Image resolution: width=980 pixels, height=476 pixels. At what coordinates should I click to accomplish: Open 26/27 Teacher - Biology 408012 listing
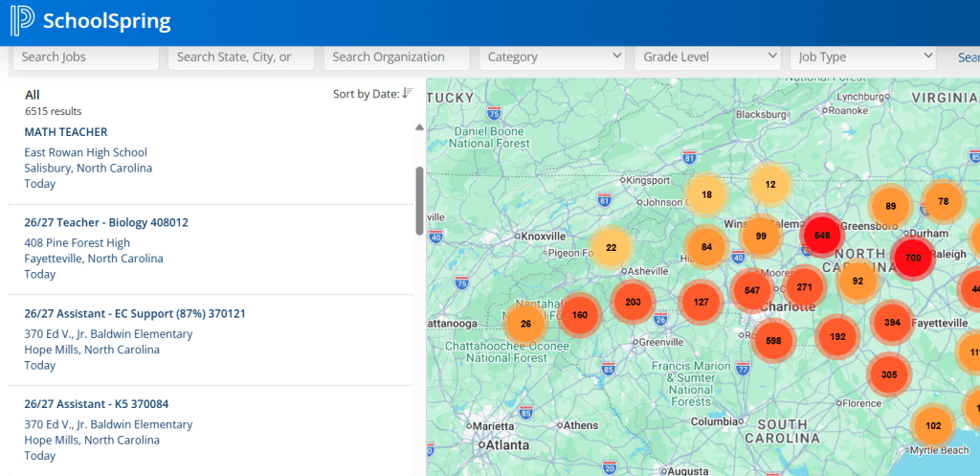click(106, 222)
